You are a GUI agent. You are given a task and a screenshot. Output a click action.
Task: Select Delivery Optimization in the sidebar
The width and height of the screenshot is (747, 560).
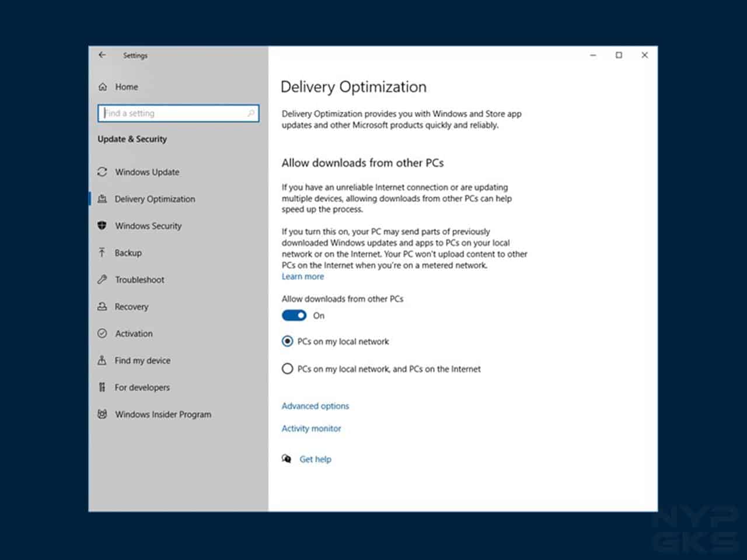(155, 199)
